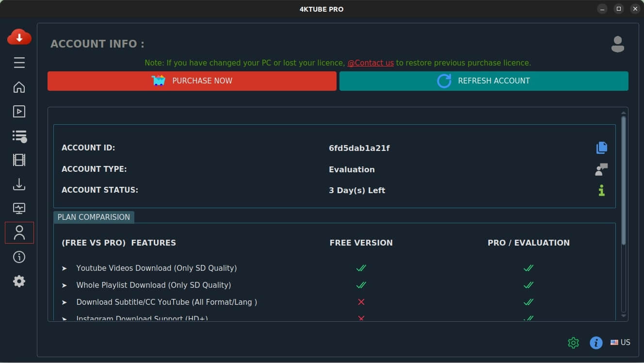Select the account person icon in sidebar
Screen dimensions: 644x363
(19, 233)
